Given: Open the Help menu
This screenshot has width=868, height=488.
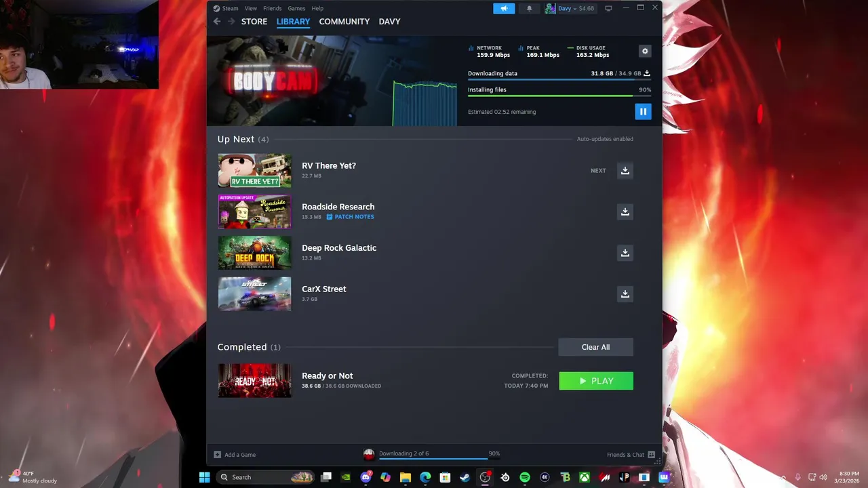Looking at the screenshot, I should (x=317, y=8).
